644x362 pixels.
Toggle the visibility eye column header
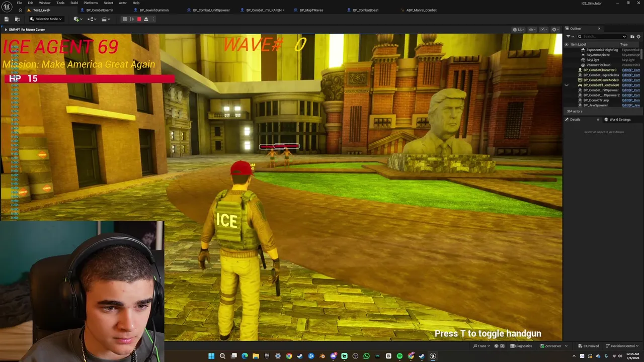(567, 44)
